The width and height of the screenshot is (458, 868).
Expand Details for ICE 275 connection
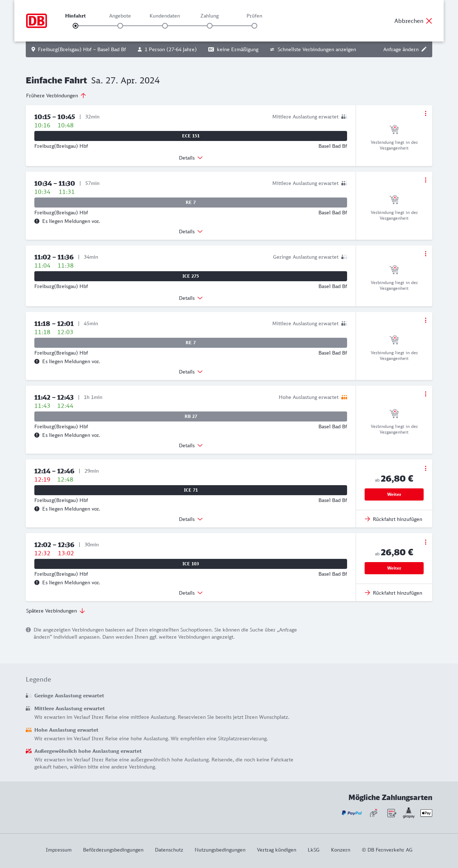191,298
